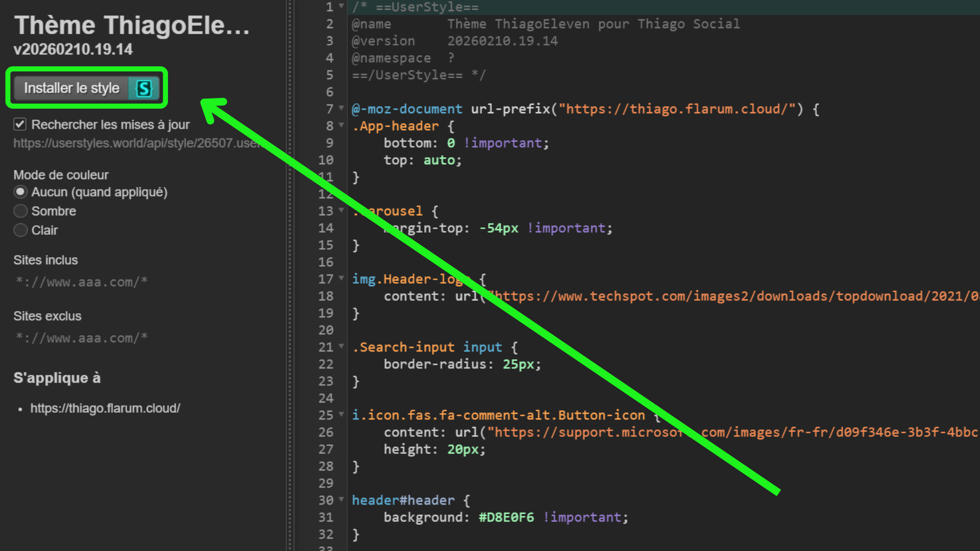980x551 pixels.
Task: Open the userstyles.world update URL link
Action: click(x=138, y=143)
